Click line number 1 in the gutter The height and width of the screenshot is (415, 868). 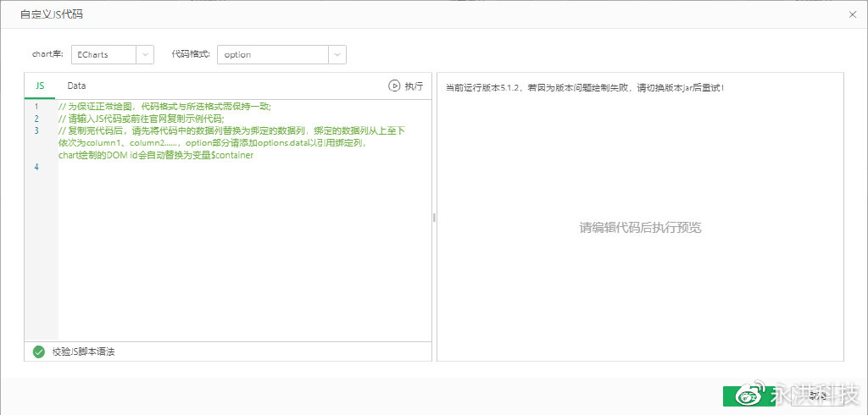(x=36, y=106)
